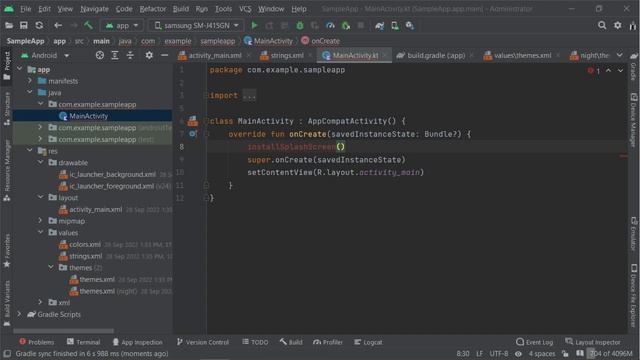Expand the manifests folder
Viewport: 640px width, 360px height.
coord(30,81)
